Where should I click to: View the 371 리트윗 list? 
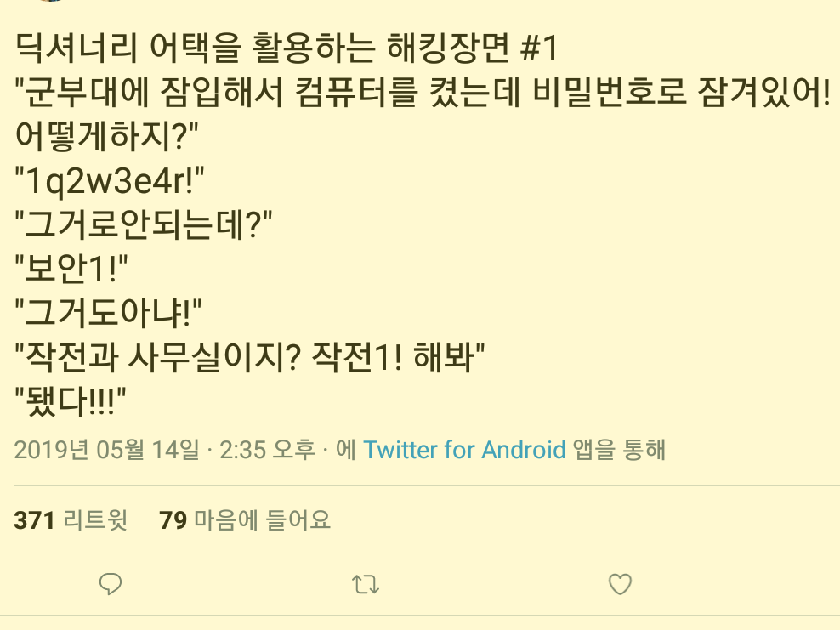click(x=71, y=519)
